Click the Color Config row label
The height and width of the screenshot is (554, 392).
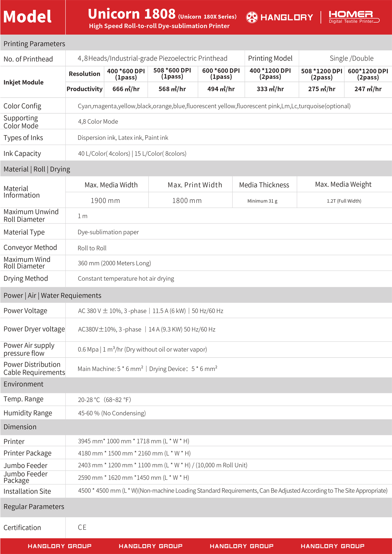22,106
